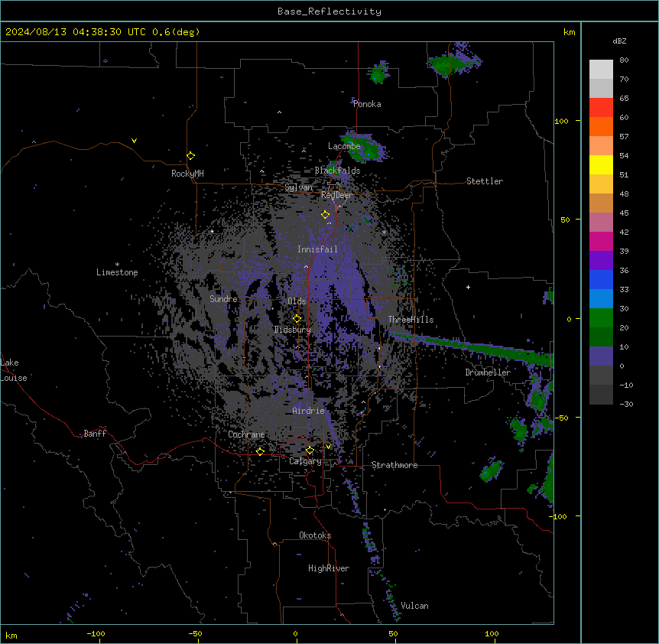Click the RedDeer city label
This screenshot has width=659, height=644.
click(x=337, y=195)
